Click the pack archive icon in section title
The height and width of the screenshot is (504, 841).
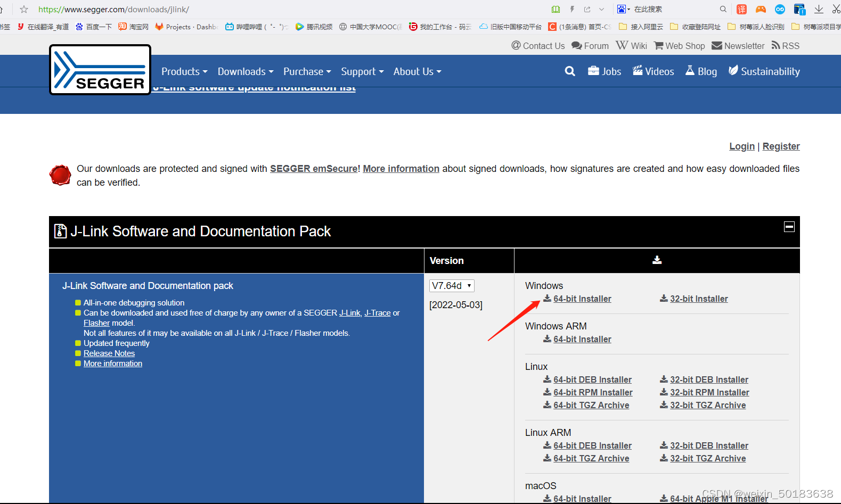pos(61,231)
